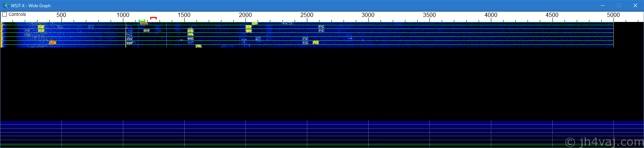Click 500 Hz on the frequency scale
Screen dimensions: 644x148
point(61,15)
